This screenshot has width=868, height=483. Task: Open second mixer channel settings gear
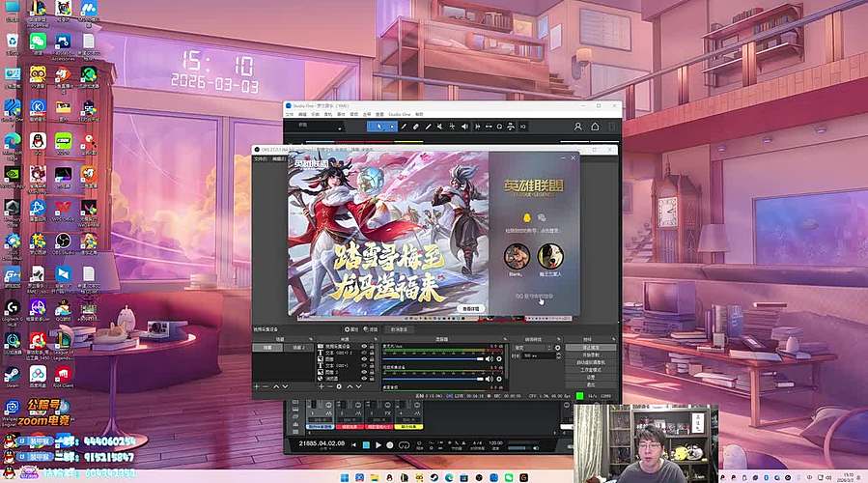(499, 379)
